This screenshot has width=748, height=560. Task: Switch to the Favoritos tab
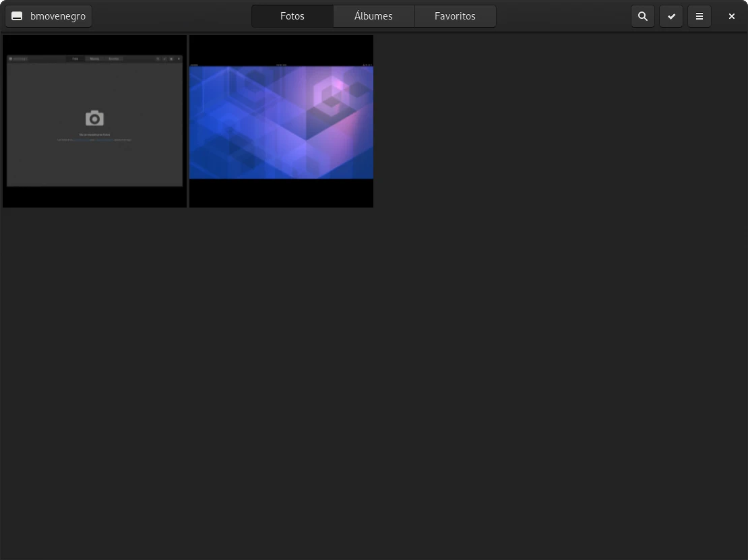pyautogui.click(x=455, y=16)
